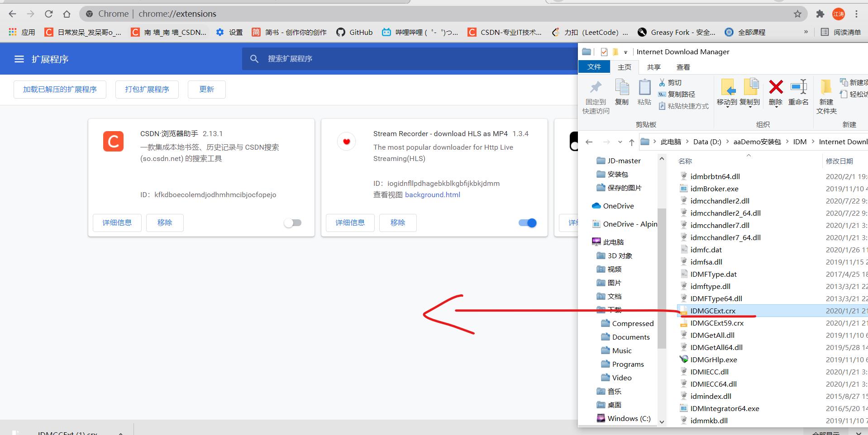
Task: Expand chevron after 此电脑 breadcrumb
Action: point(687,142)
